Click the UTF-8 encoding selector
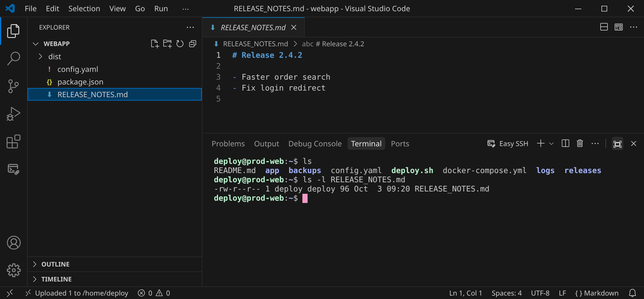644x299 pixels. [x=540, y=293]
